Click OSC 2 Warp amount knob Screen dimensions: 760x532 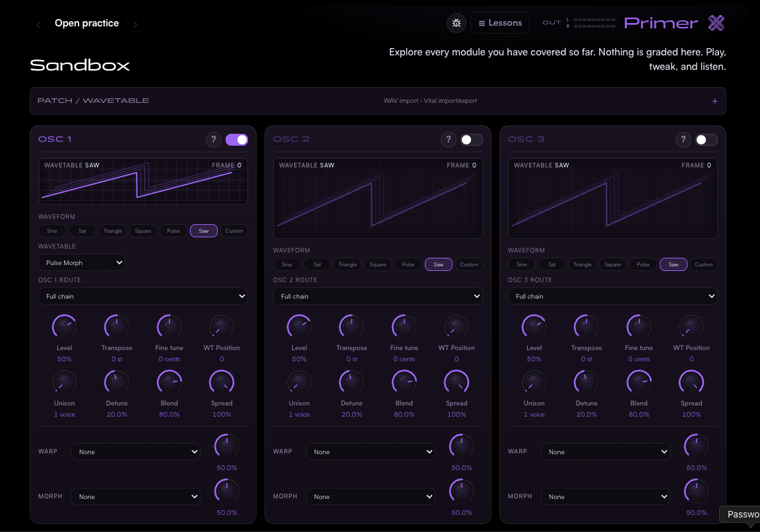tap(461, 446)
